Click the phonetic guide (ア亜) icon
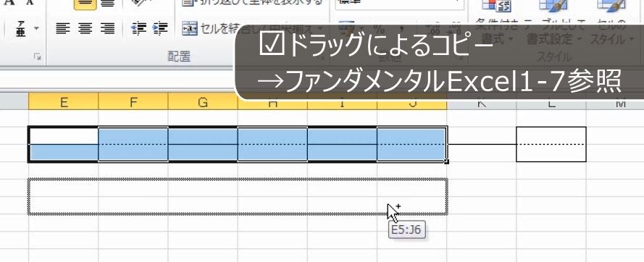644x262 pixels. coord(20,29)
